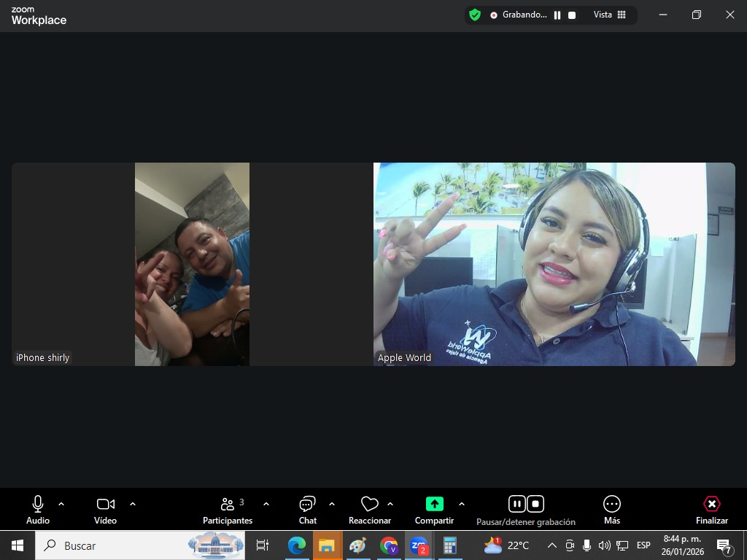This screenshot has height=560, width=747.
Task: Expand the Vídeo options arrow
Action: [133, 504]
